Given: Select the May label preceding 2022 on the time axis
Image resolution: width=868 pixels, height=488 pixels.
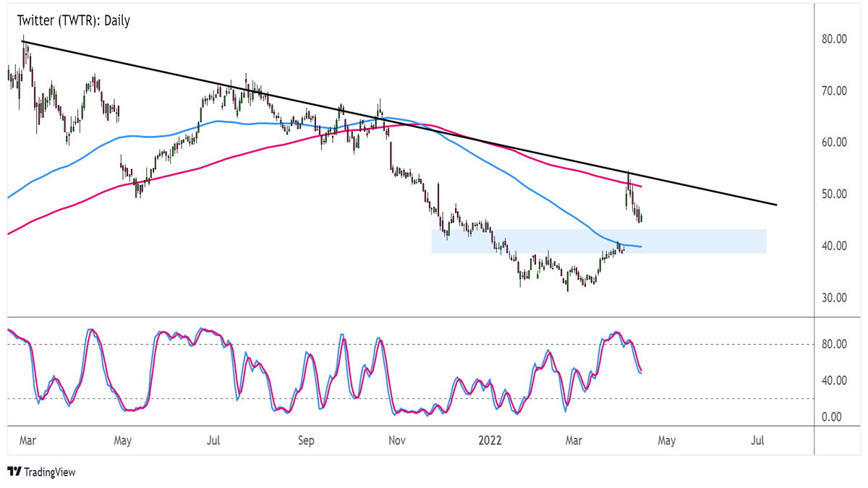Looking at the screenshot, I should coord(122,440).
